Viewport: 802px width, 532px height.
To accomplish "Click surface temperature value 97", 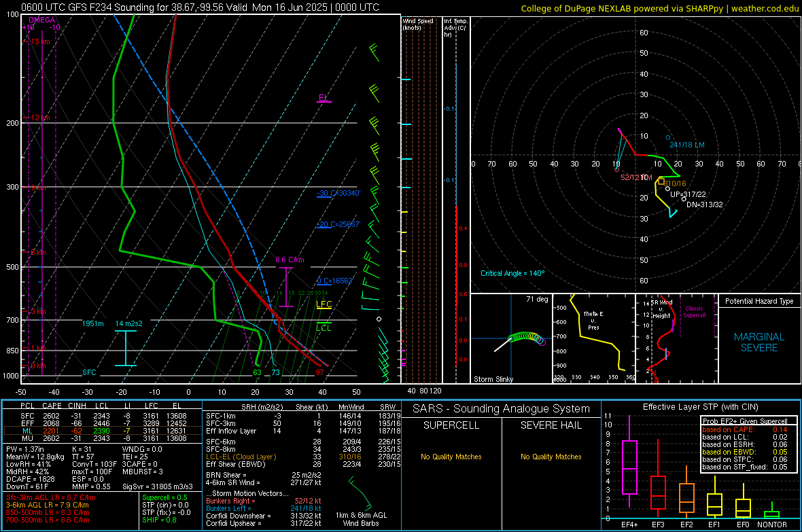I will tap(319, 372).
